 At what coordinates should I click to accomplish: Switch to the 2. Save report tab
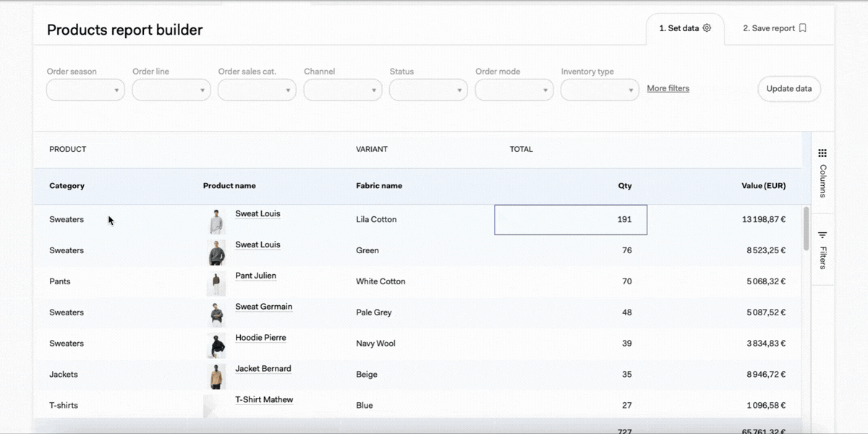[775, 29]
